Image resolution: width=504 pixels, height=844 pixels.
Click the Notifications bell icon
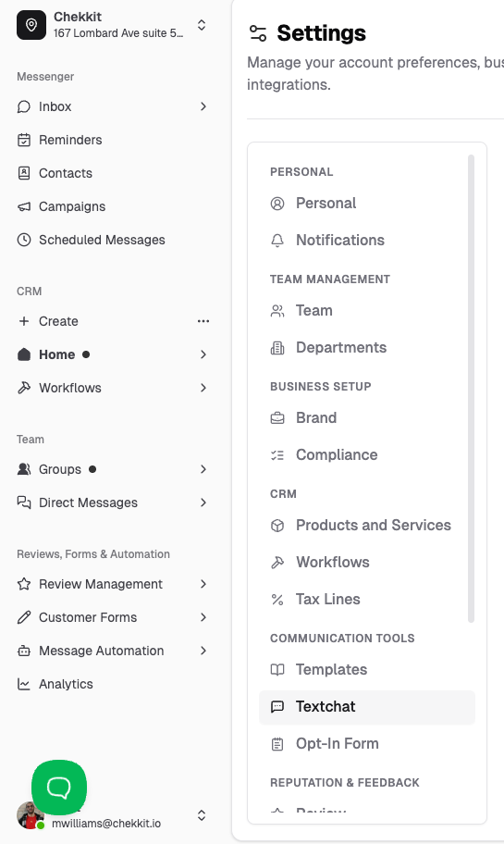coord(277,240)
